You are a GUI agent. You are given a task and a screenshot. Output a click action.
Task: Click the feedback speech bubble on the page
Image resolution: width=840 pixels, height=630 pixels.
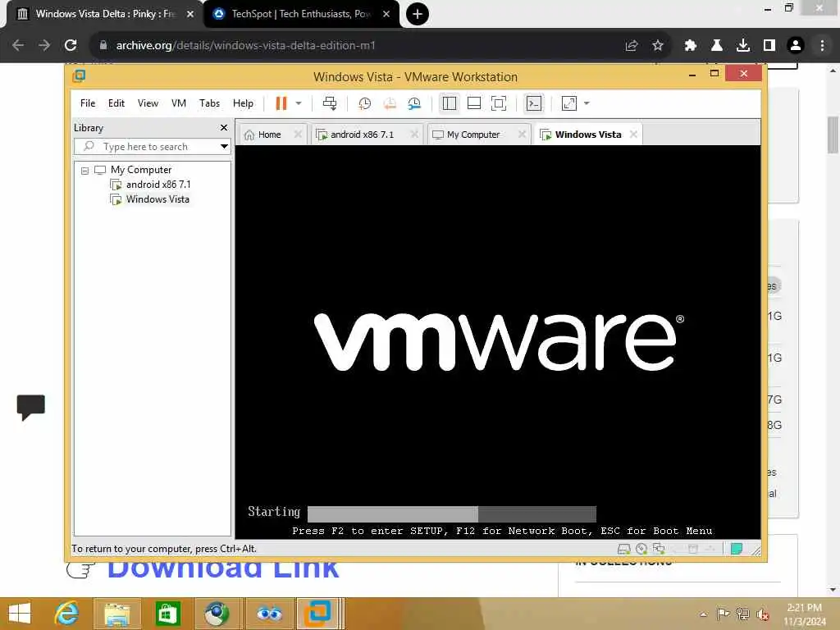30,407
